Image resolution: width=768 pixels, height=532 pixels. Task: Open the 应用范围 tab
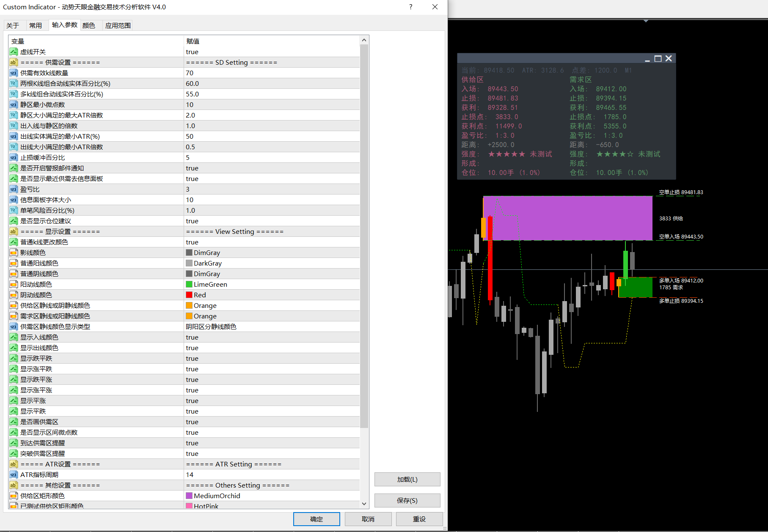118,25
